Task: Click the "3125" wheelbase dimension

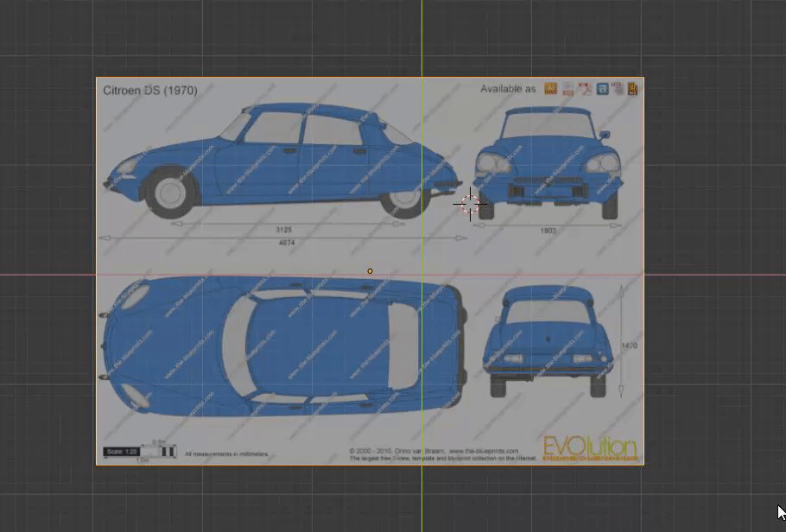Action: point(283,230)
